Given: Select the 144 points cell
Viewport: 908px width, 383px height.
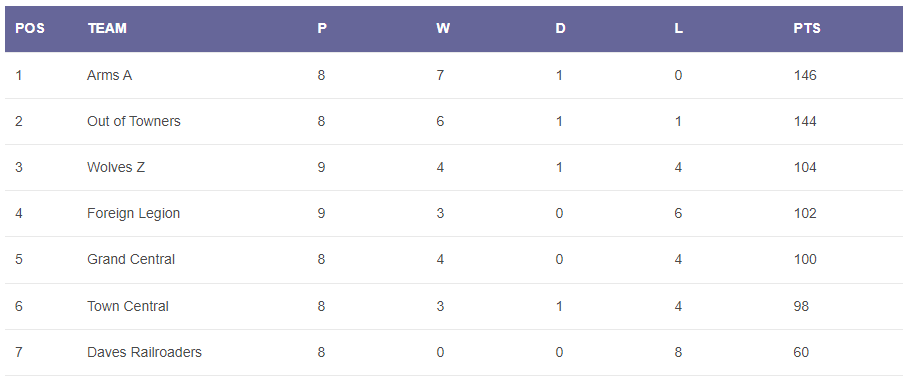Looking at the screenshot, I should (805, 121).
